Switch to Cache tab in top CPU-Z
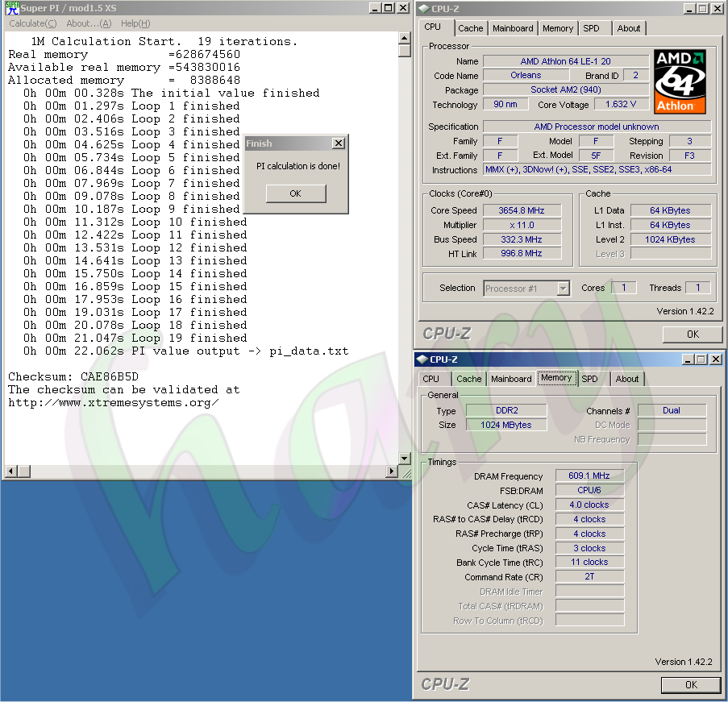Image resolution: width=728 pixels, height=702 pixels. point(470,28)
